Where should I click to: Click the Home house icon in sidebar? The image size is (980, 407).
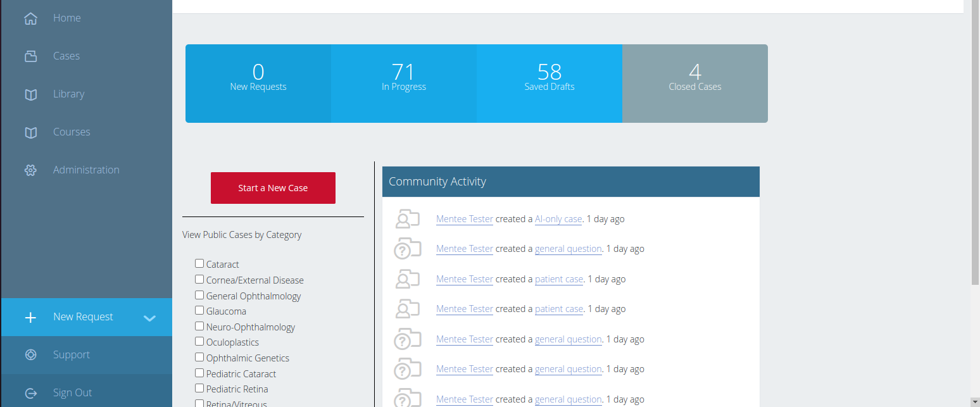(30, 18)
